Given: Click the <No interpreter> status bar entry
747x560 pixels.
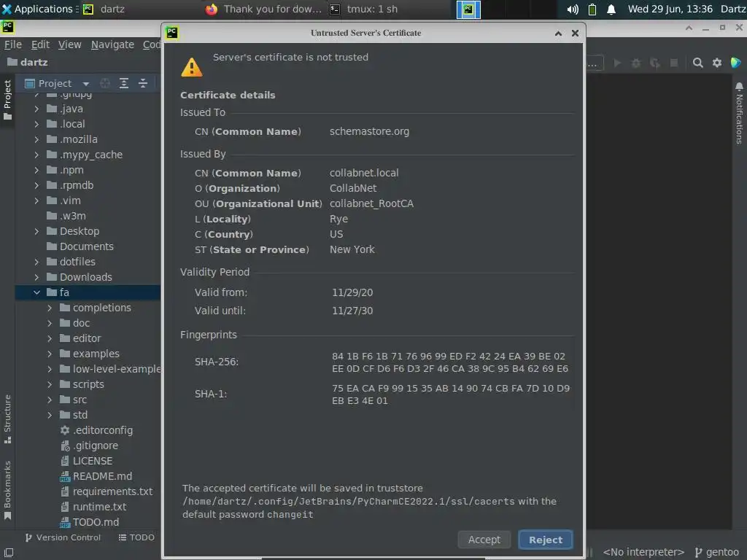Looking at the screenshot, I should coord(643,552).
